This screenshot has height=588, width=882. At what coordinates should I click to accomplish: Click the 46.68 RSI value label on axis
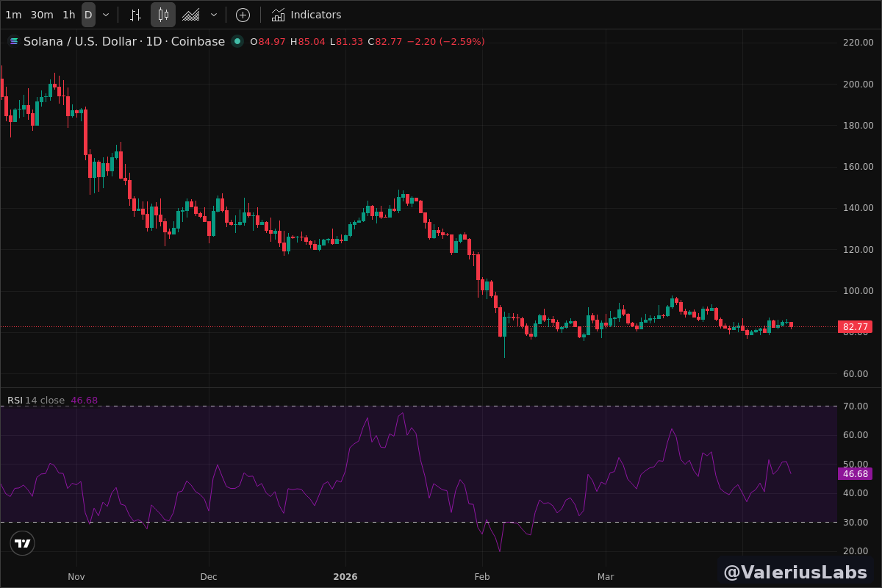coord(855,474)
